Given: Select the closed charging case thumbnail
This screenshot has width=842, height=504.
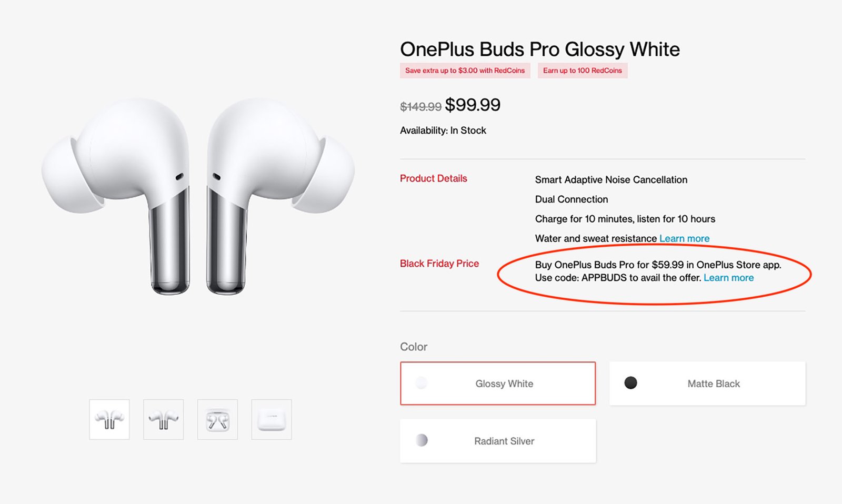Looking at the screenshot, I should click(x=272, y=419).
